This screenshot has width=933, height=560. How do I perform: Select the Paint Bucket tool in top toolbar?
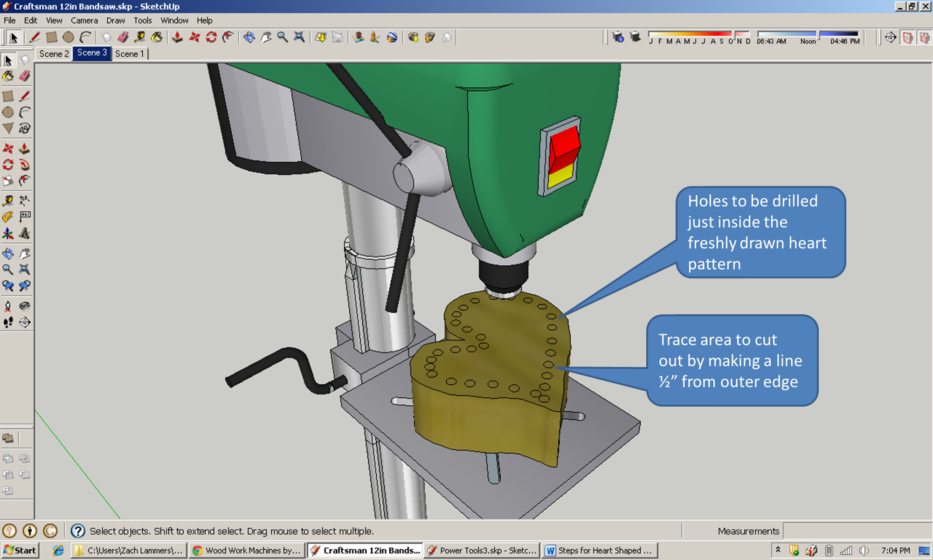pyautogui.click(x=157, y=37)
